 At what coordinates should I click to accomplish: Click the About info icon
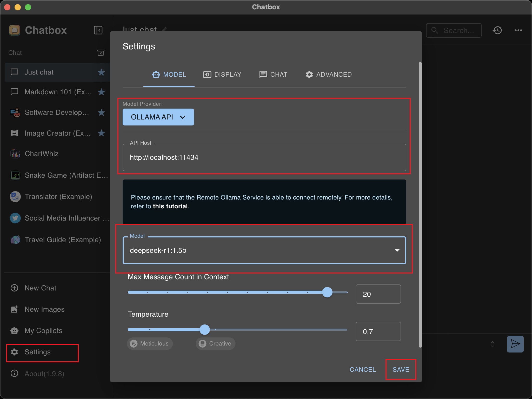point(14,374)
